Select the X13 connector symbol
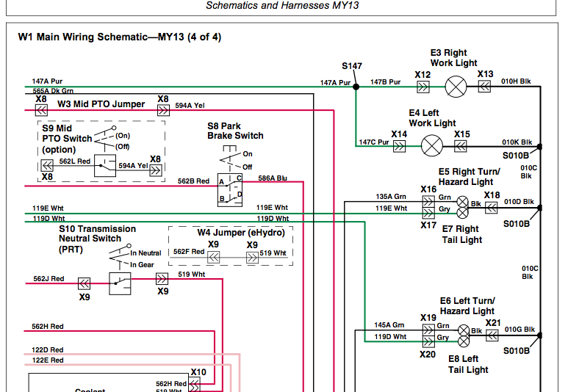Image resolution: width=568 pixels, height=392 pixels. pos(484,86)
